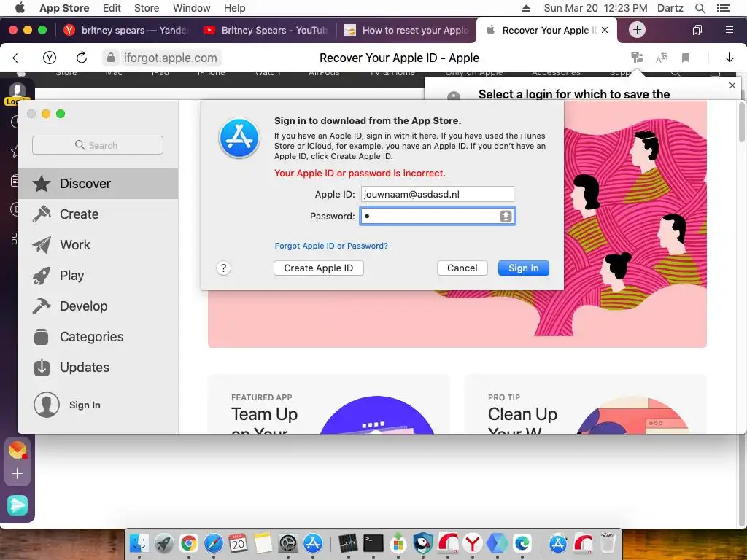Open the browser password manager key icon
This screenshot has height=560, width=747.
[636, 58]
